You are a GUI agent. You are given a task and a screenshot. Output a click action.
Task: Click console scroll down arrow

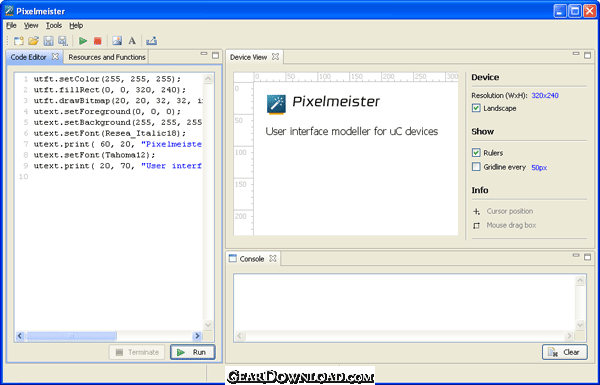click(580, 325)
